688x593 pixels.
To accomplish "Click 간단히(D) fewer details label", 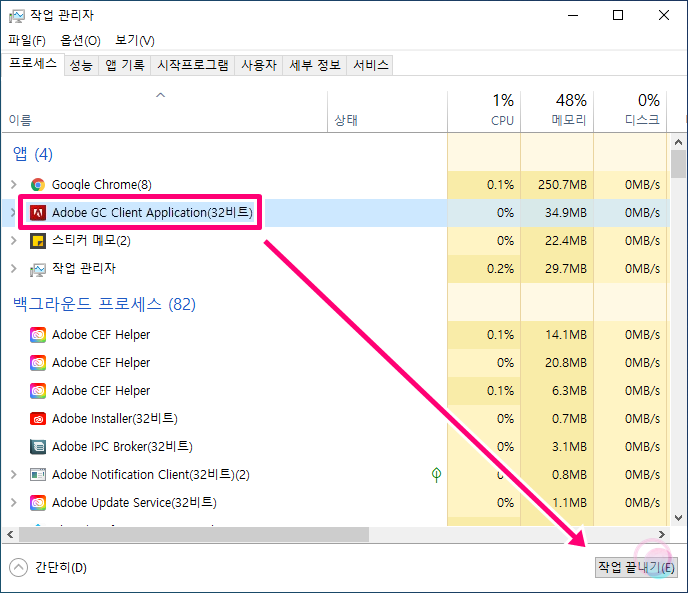I will point(61,568).
